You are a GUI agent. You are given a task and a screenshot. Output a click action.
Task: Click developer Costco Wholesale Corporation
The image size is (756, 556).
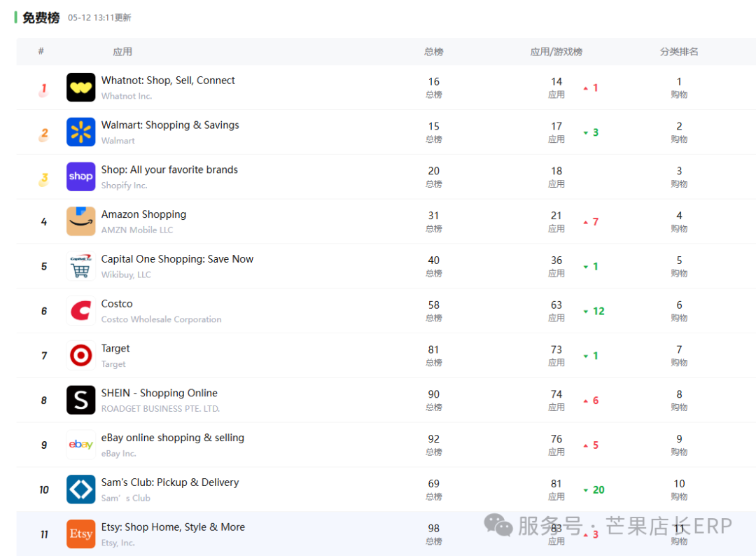point(161,319)
